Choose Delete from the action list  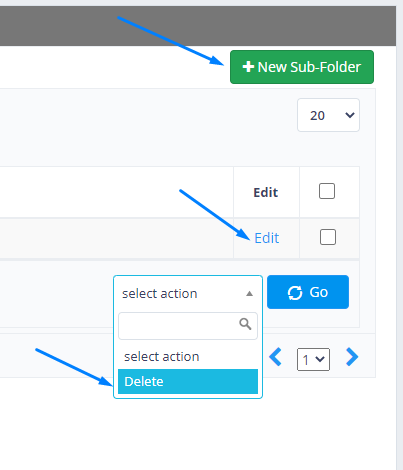[x=188, y=381]
